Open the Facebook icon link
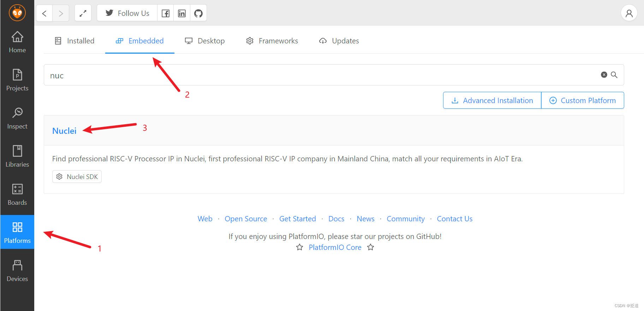This screenshot has width=644, height=311. tap(165, 13)
